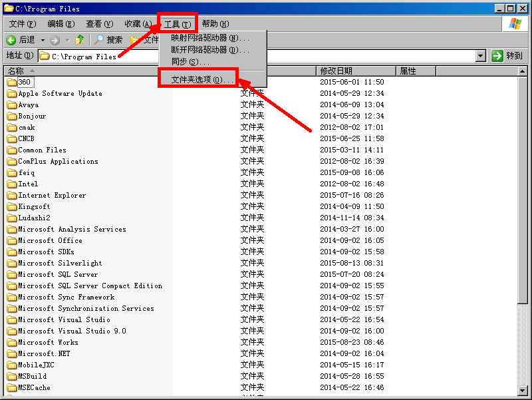This screenshot has width=532, height=400.
Task: Open the Back button history dropdown arrow
Action: point(43,41)
